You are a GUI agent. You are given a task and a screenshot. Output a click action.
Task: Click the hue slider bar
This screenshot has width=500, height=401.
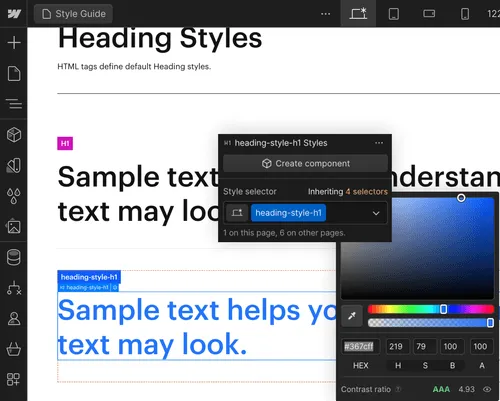click(x=431, y=309)
